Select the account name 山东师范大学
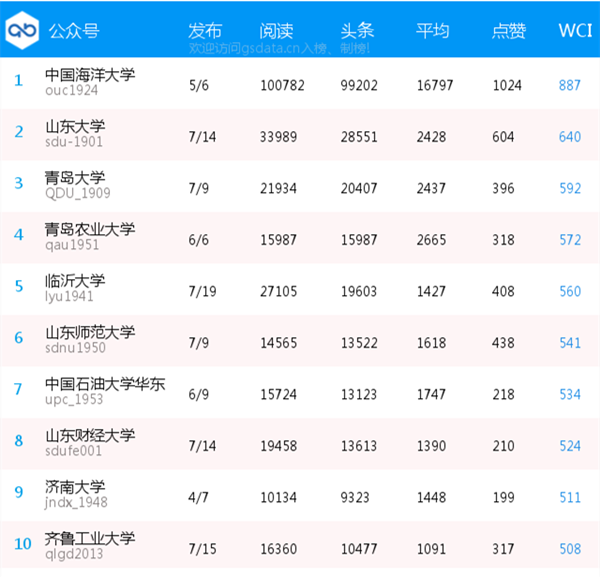 (x=90, y=333)
